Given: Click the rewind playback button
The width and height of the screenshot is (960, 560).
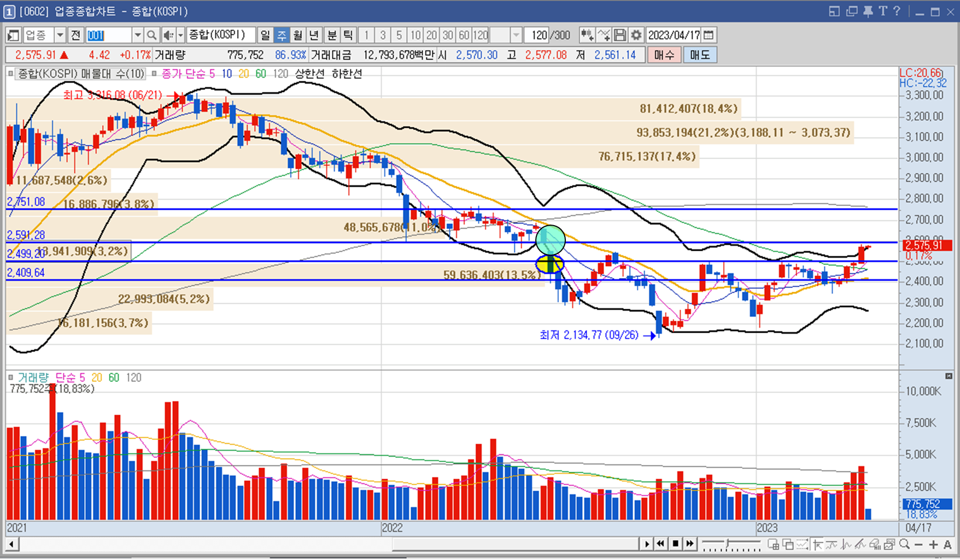Looking at the screenshot, I should coord(661,544).
